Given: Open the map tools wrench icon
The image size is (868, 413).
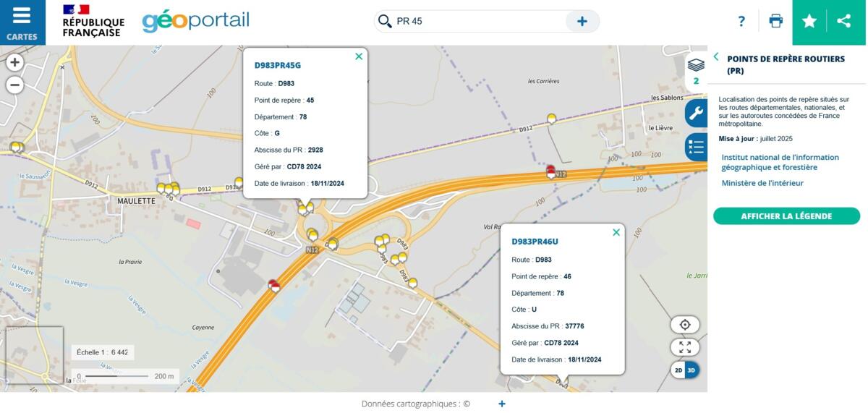Looking at the screenshot, I should (696, 114).
